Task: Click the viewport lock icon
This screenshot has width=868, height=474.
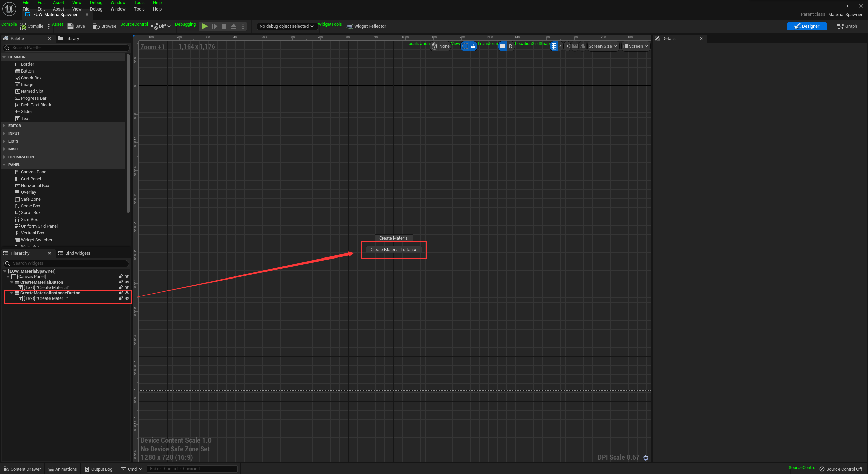Action: pos(473,46)
